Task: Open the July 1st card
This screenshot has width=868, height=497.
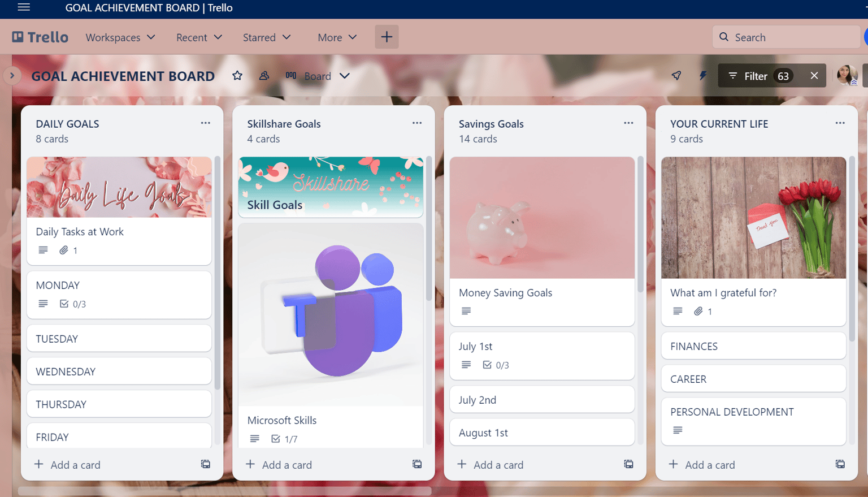Action: point(542,356)
